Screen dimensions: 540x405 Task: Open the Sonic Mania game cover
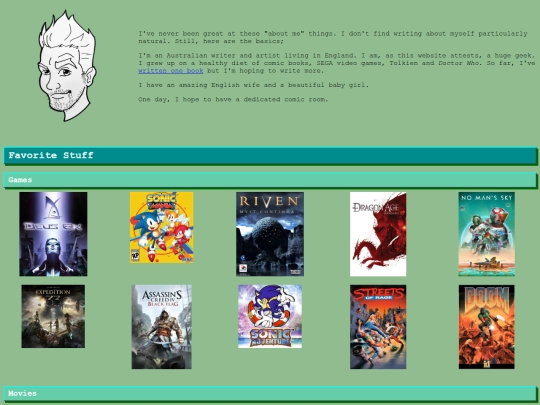[x=162, y=227]
